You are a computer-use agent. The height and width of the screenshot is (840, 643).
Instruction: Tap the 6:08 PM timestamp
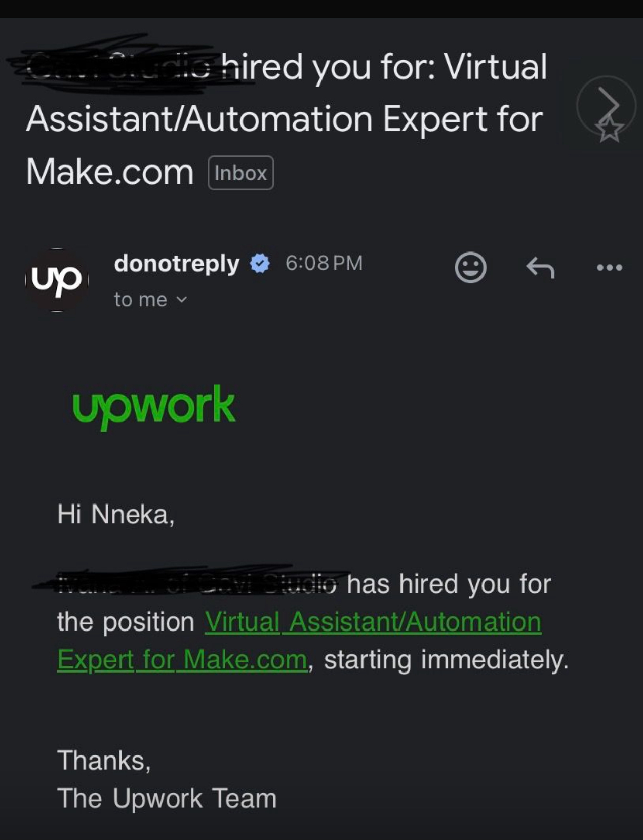(x=324, y=263)
